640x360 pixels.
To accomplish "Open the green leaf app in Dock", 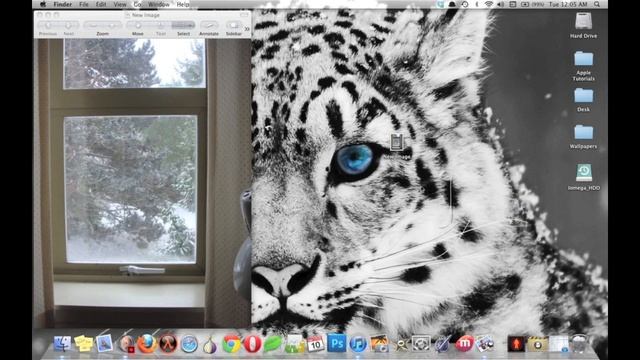I will coord(273,344).
